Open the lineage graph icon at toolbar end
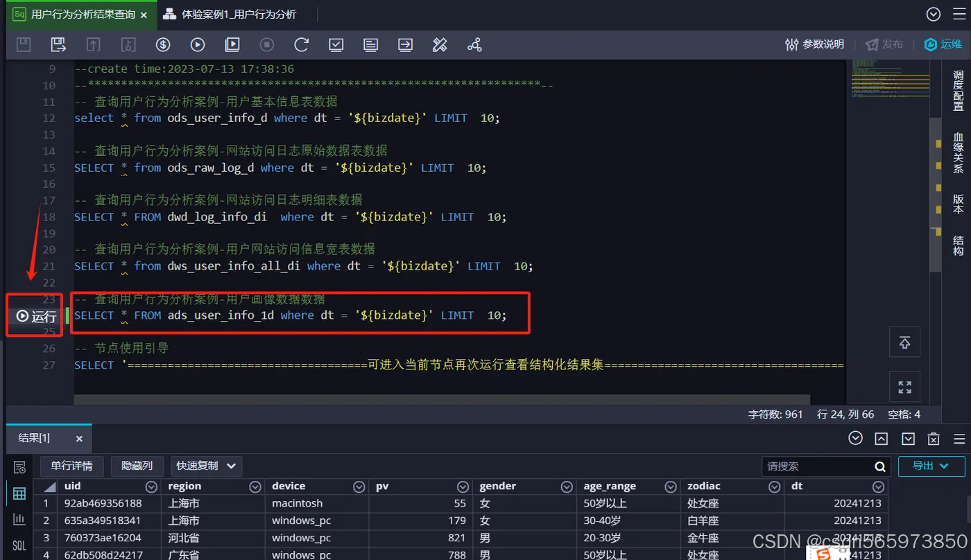 (x=474, y=44)
